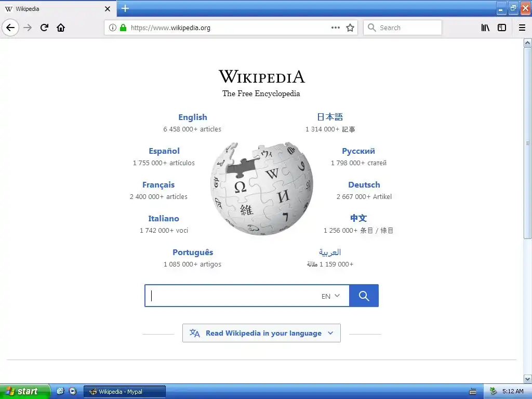Viewport: 532px width, 399px height.
Task: Select Wikipedia - Mypal taskbar button
Action: coord(125,392)
